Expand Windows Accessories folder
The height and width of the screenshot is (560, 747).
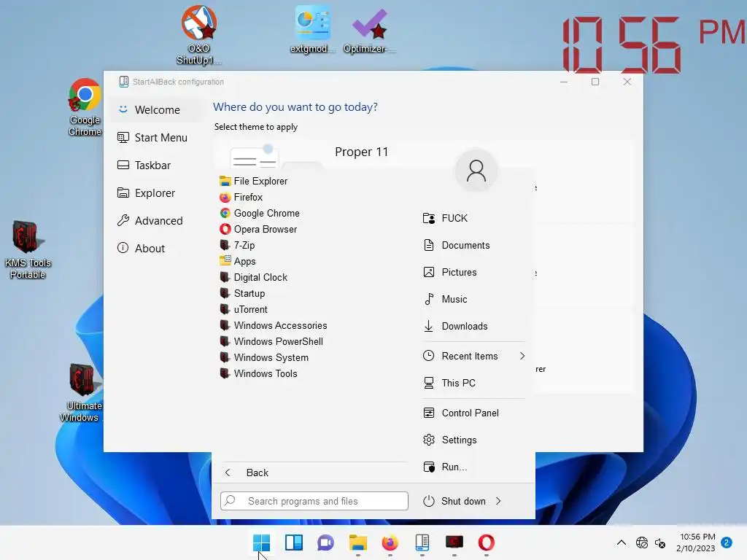(x=274, y=325)
